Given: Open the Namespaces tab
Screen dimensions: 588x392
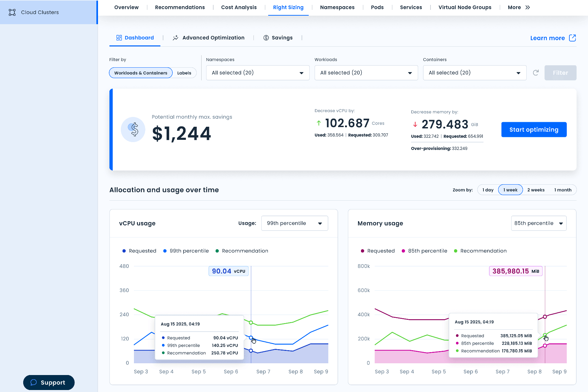Looking at the screenshot, I should (x=337, y=8).
